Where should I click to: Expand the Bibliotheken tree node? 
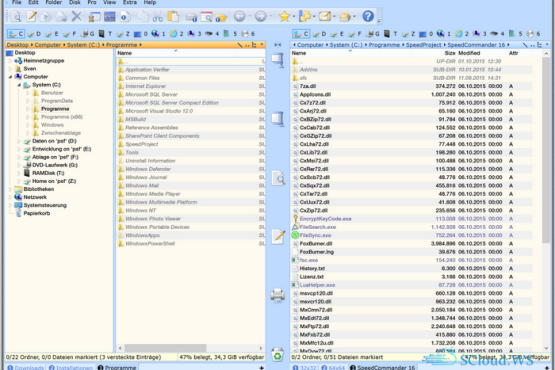[x=10, y=189]
